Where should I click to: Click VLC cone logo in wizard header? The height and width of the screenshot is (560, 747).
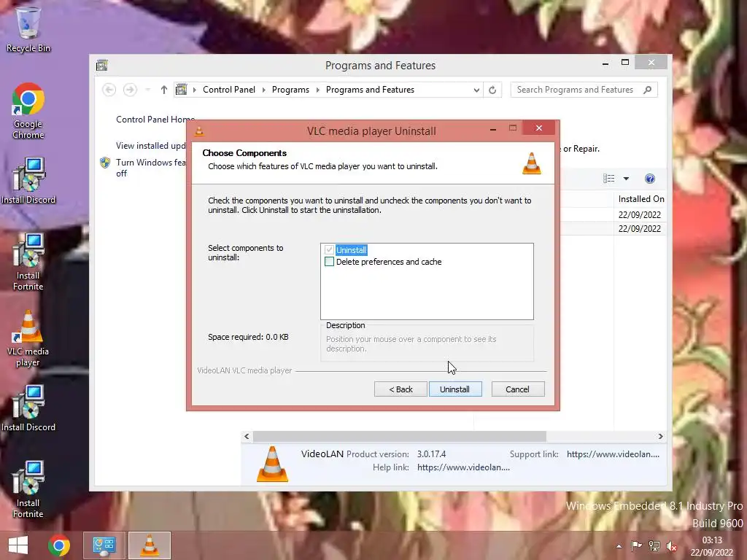tap(532, 163)
